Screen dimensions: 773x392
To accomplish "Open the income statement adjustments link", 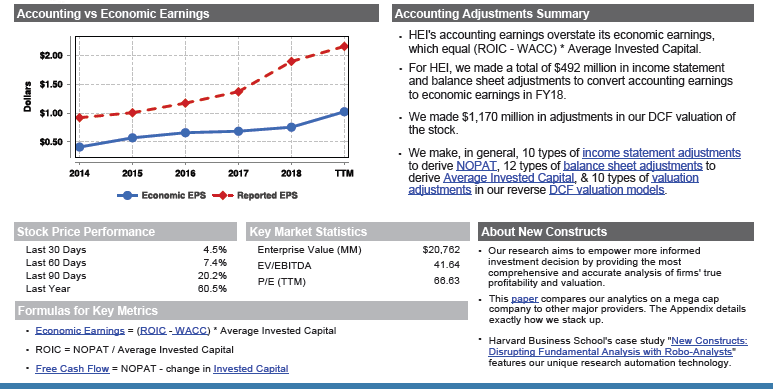I will tap(661, 153).
